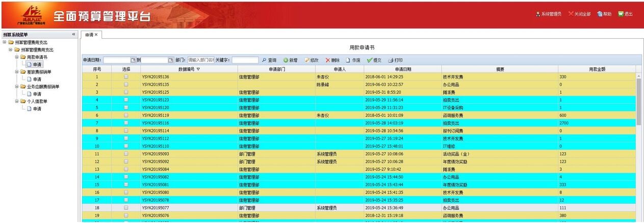Viewport: 644px width, 223px height.
Task: Check the box for row YSYK20195093
Action: tap(126, 154)
